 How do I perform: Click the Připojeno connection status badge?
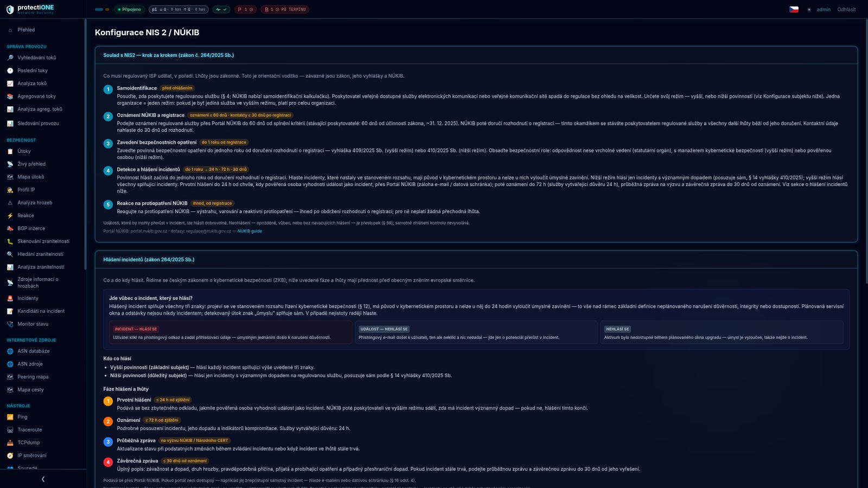(130, 10)
